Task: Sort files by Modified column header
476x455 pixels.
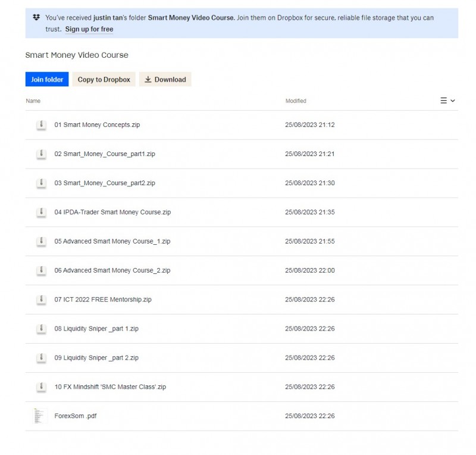Action: coord(296,101)
